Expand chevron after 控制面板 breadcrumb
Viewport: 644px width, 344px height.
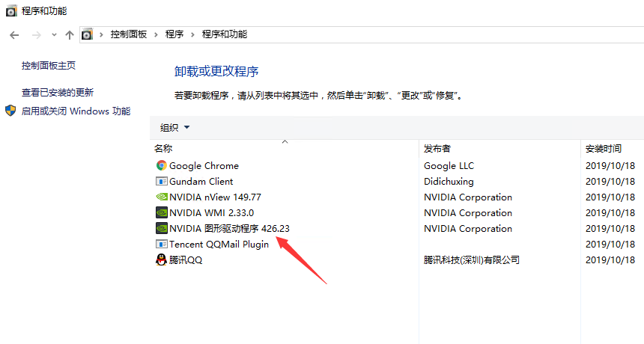156,35
